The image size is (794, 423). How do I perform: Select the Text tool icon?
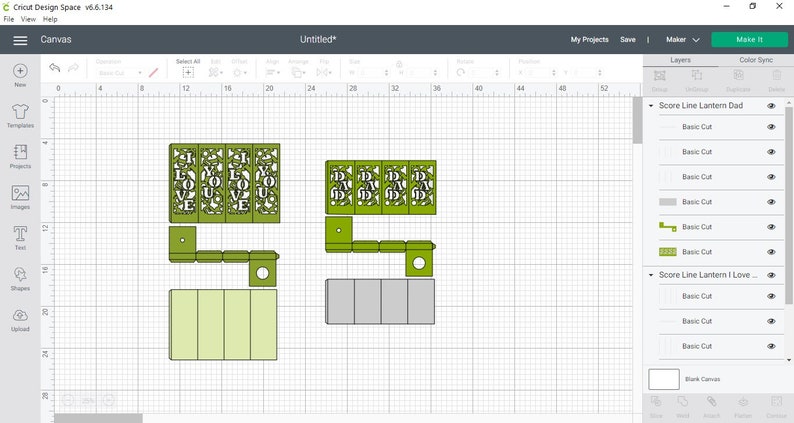[x=20, y=234]
